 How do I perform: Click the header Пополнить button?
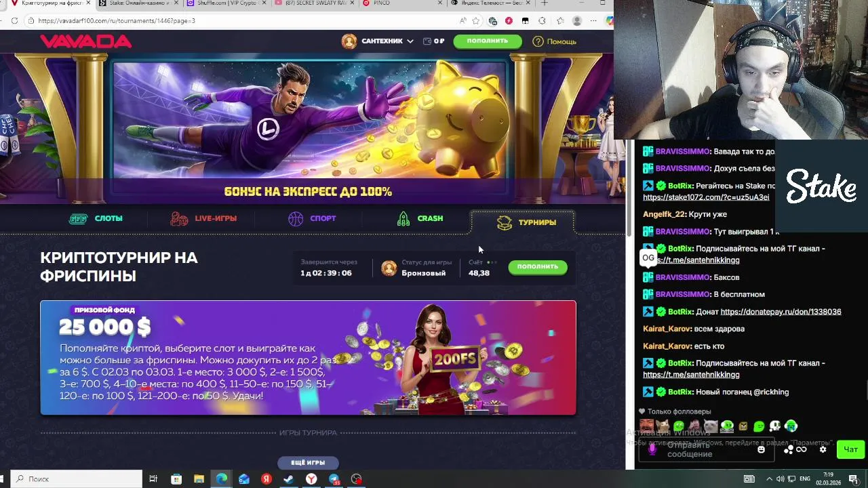(488, 41)
